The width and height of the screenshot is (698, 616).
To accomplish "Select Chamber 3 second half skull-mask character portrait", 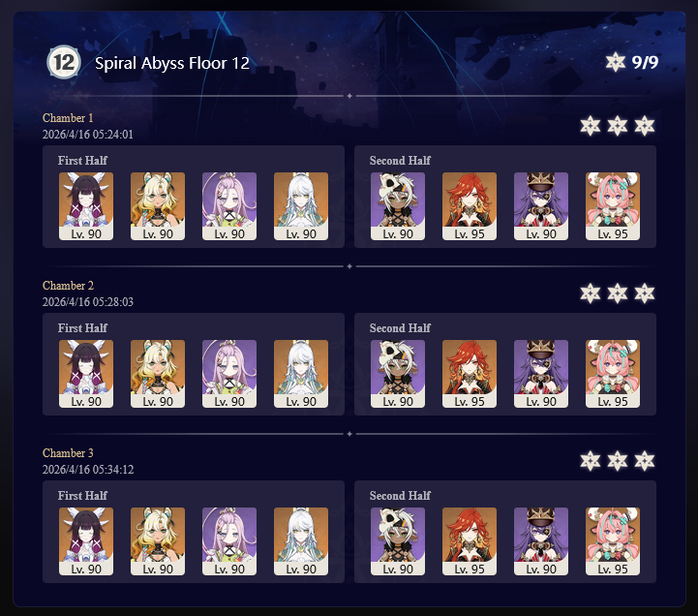I will [398, 541].
